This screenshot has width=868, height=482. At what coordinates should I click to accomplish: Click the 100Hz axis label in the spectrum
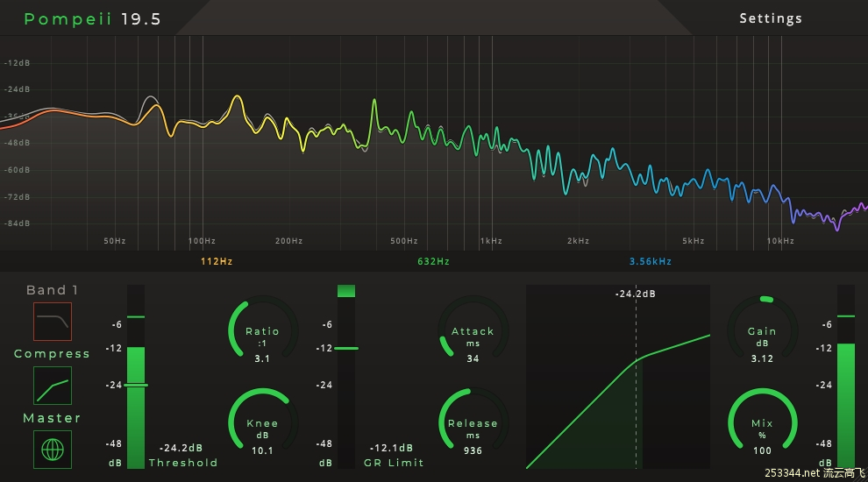click(x=202, y=241)
